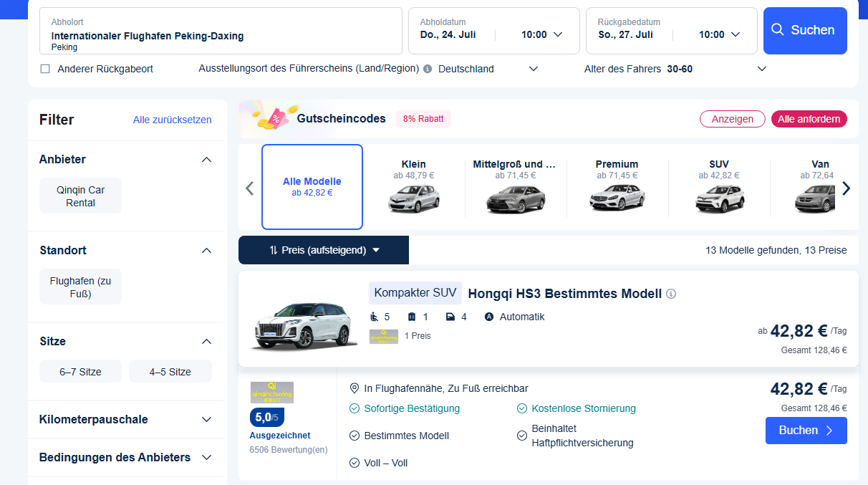Click the 1 Preis text
The height and width of the screenshot is (485, 868).
[418, 335]
